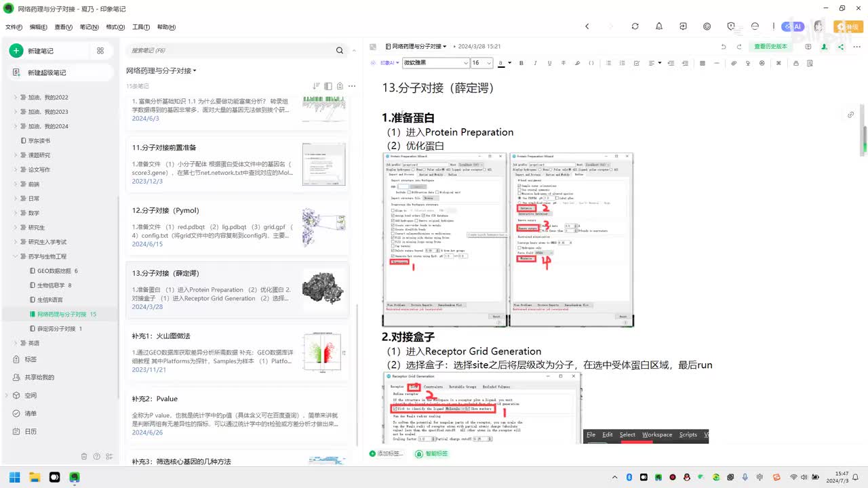Viewport: 868px width, 488px height.
Task: Select the GEO数据挖掘 notebook
Action: 54,270
